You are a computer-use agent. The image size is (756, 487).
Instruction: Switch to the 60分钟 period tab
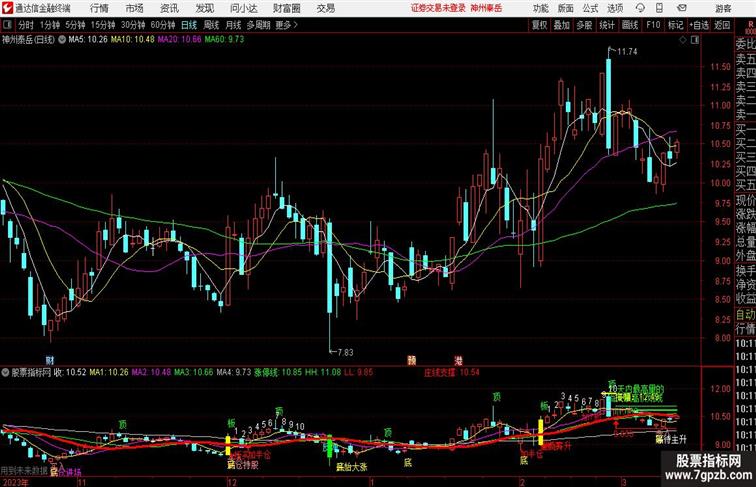163,25
